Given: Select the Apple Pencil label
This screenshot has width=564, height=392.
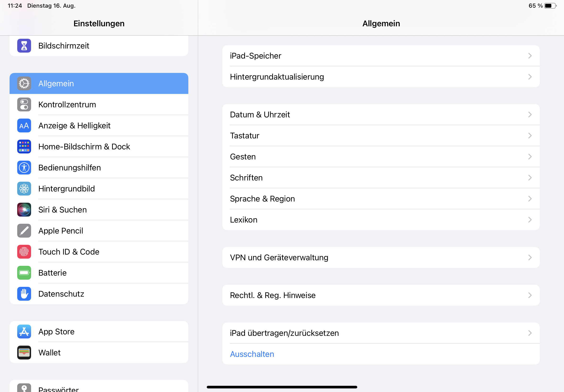Looking at the screenshot, I should (x=61, y=231).
